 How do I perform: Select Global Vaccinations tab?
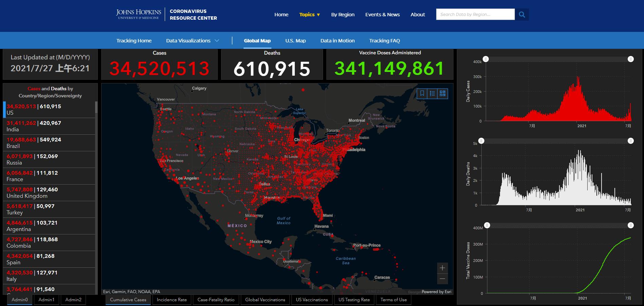pyautogui.click(x=265, y=300)
